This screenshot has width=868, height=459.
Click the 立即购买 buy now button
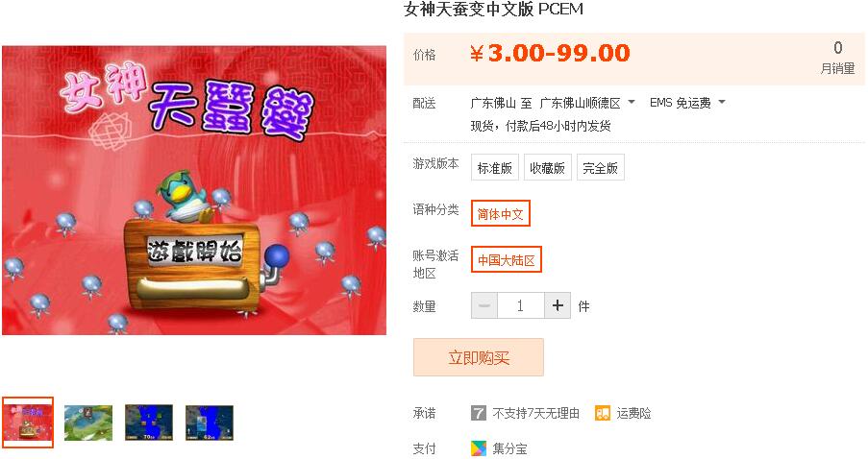tap(479, 357)
